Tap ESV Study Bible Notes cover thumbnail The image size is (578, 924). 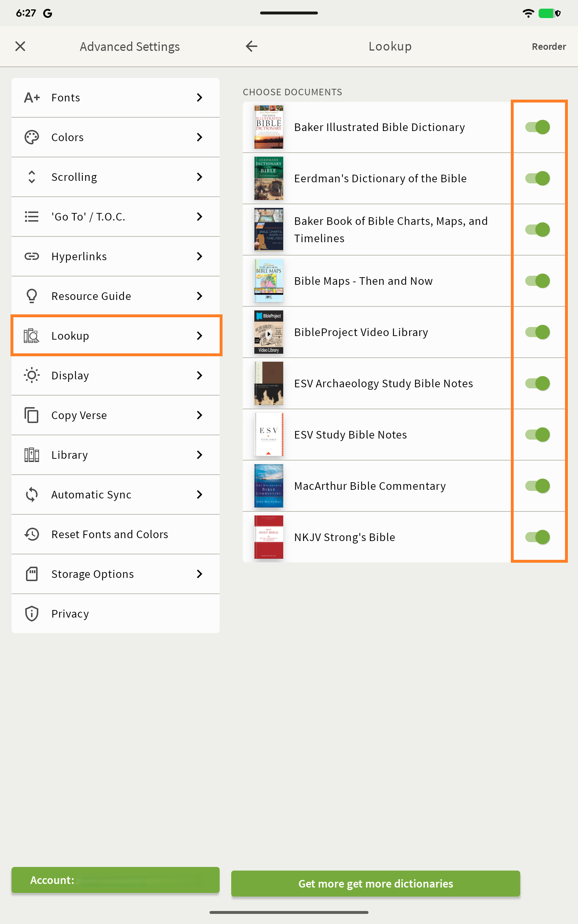[269, 435]
